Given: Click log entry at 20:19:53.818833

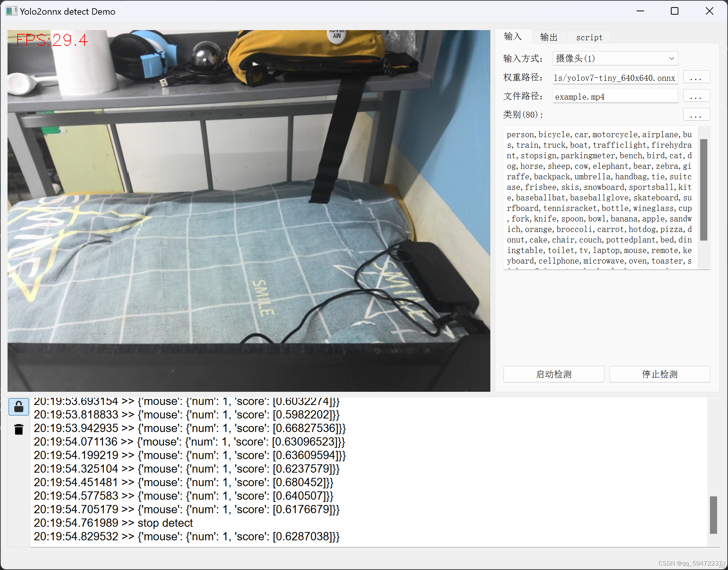Looking at the screenshot, I should click(x=187, y=415).
